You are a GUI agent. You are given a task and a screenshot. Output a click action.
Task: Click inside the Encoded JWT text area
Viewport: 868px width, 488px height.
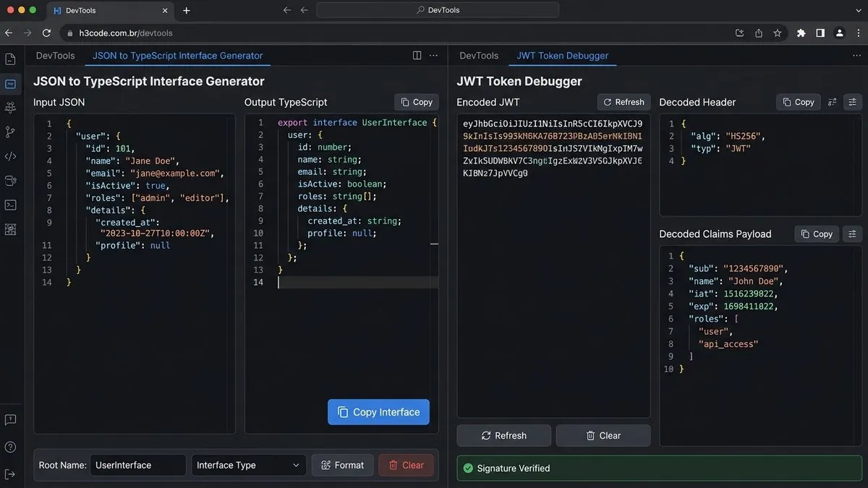coord(553,265)
